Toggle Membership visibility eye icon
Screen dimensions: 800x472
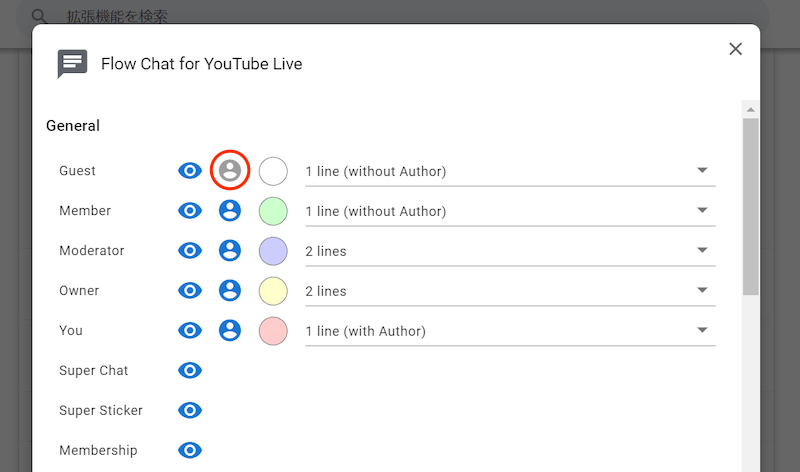(190, 450)
